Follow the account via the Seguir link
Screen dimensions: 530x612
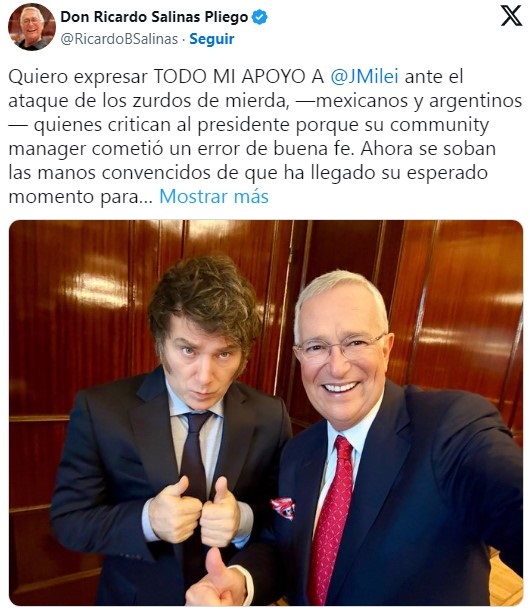pos(212,39)
